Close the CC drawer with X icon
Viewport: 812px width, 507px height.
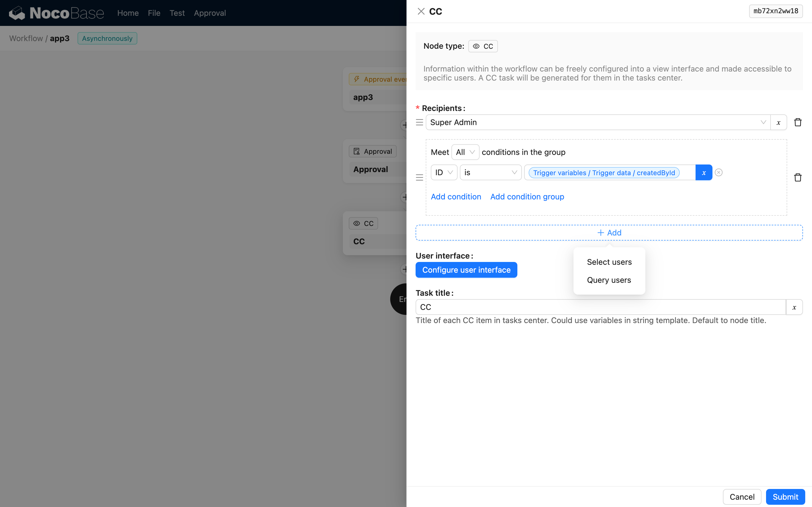click(421, 11)
